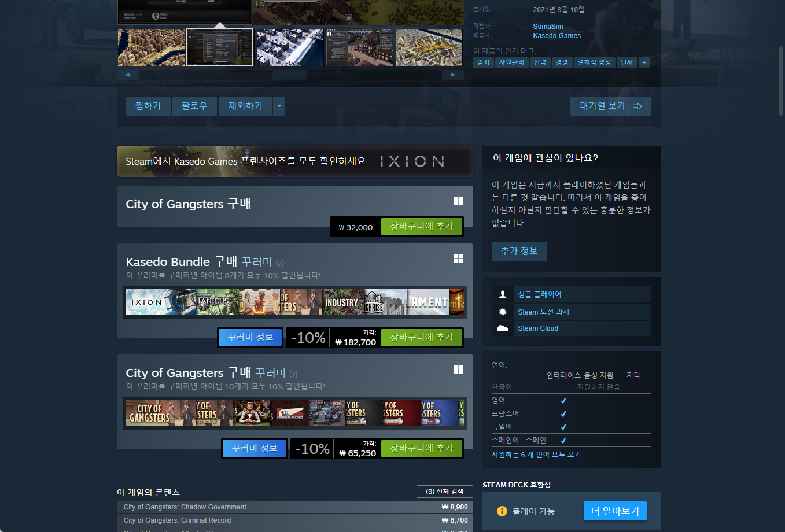Select the snowy city screenshot thumbnail
The height and width of the screenshot is (532, 785).
(x=289, y=47)
